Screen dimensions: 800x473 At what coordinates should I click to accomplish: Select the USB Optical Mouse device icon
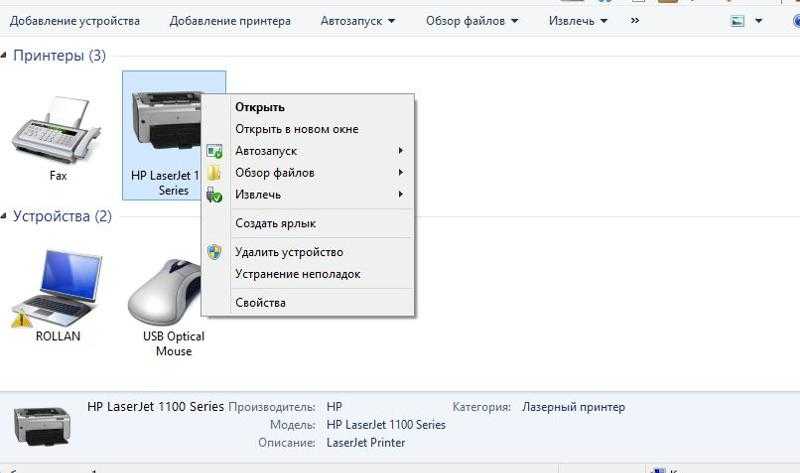coord(164,292)
